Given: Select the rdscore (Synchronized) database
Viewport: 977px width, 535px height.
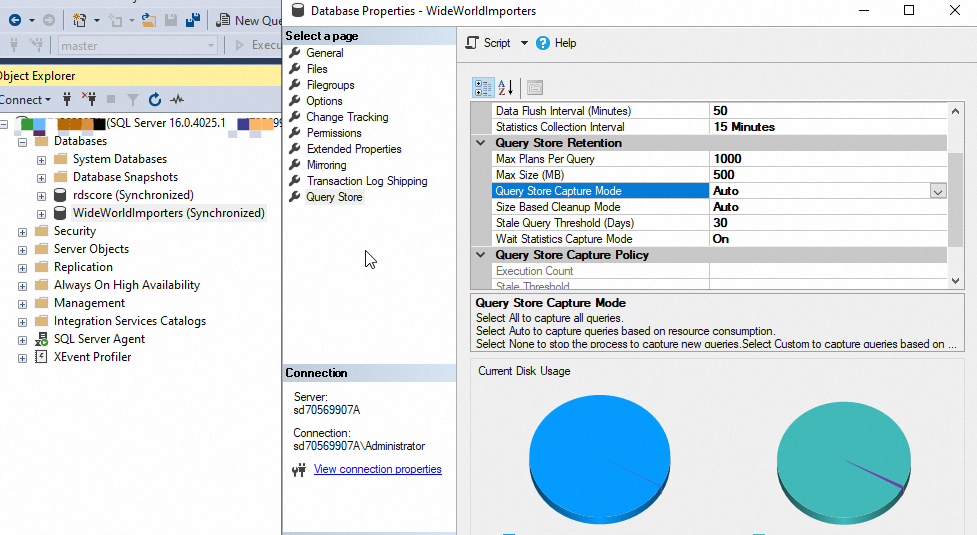Looking at the screenshot, I should (133, 195).
